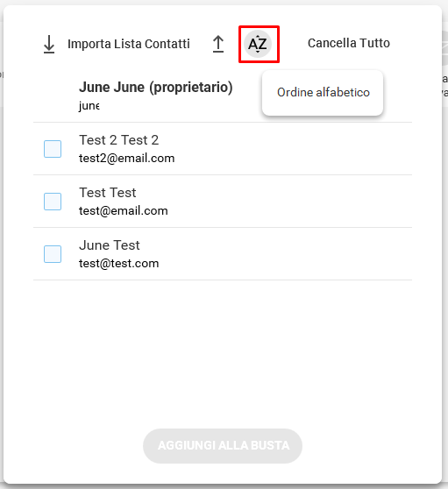The width and height of the screenshot is (448, 489).
Task: Click the truncated june email under owner
Action: click(x=89, y=106)
